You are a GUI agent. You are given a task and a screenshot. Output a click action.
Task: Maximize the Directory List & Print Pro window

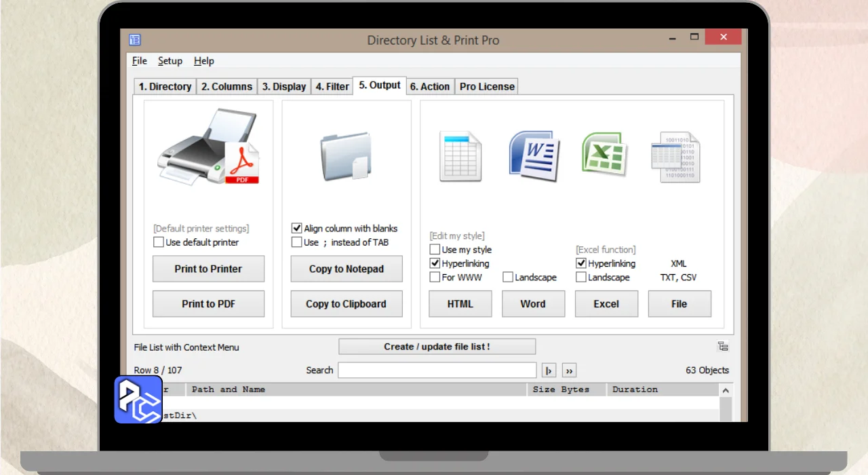click(x=694, y=37)
